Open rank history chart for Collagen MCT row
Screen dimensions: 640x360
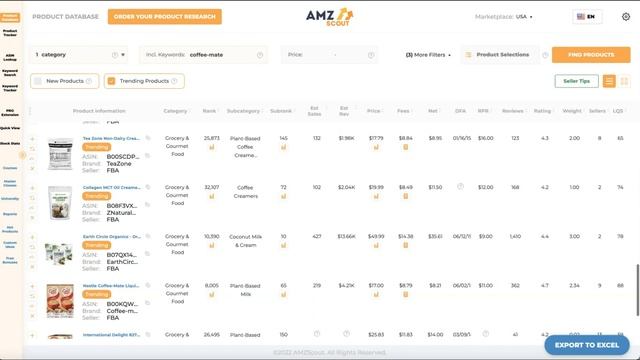(x=211, y=196)
